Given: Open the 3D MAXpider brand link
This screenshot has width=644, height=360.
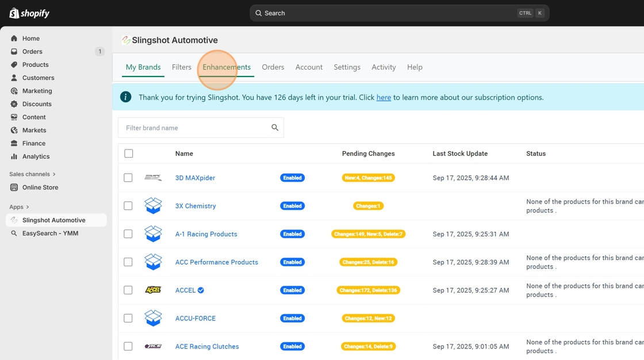Looking at the screenshot, I should coord(195,178).
